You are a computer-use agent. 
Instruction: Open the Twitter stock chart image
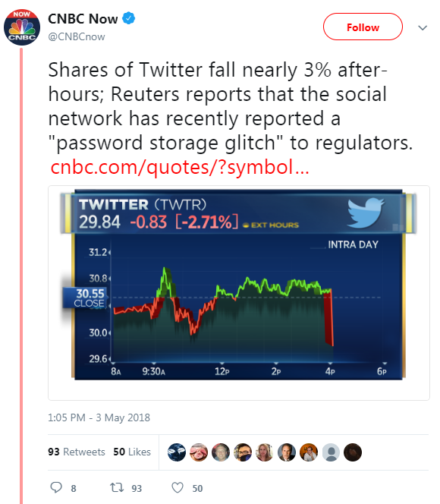(x=239, y=285)
